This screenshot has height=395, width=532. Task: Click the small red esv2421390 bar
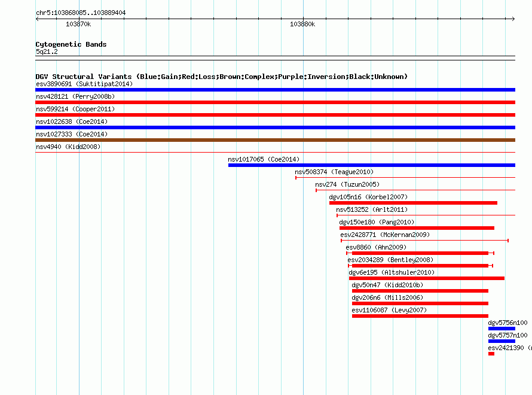tap(491, 354)
